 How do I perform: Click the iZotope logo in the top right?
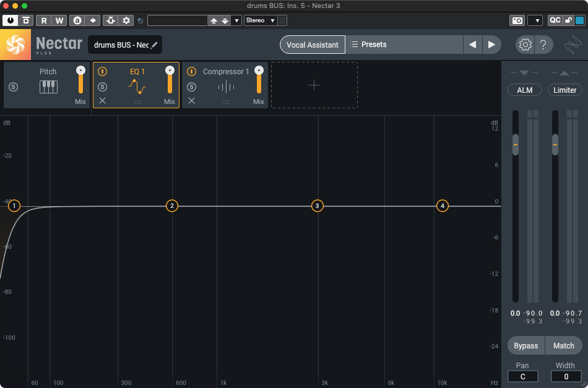click(573, 45)
